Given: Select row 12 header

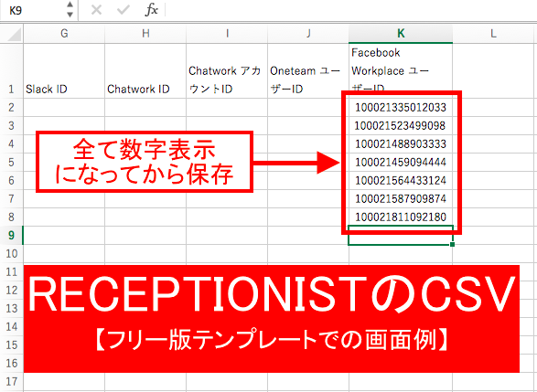Looking at the screenshot, I should [x=11, y=290].
